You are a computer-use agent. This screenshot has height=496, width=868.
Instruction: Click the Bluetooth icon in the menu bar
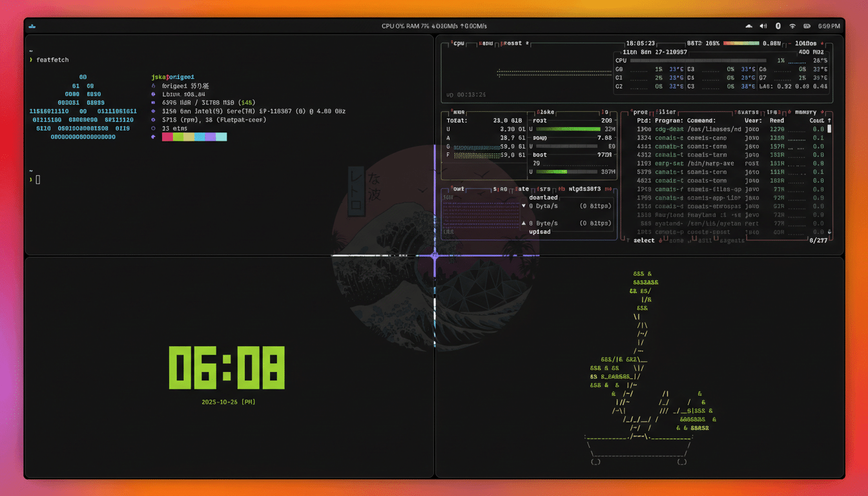(780, 26)
